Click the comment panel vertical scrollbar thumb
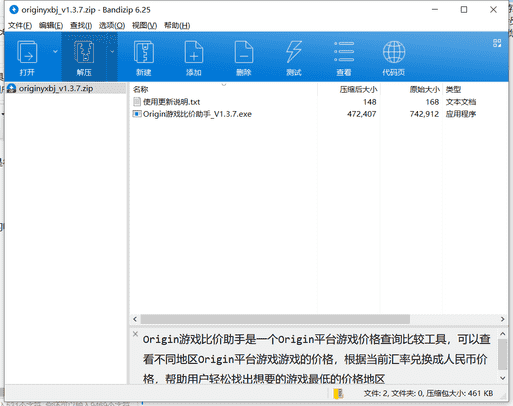The image size is (513, 406). coord(502,354)
